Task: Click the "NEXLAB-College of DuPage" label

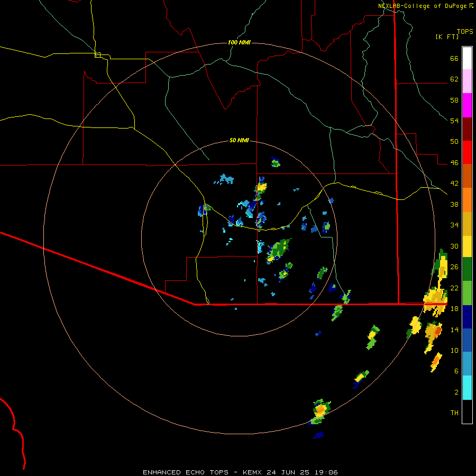Action: pos(422,6)
